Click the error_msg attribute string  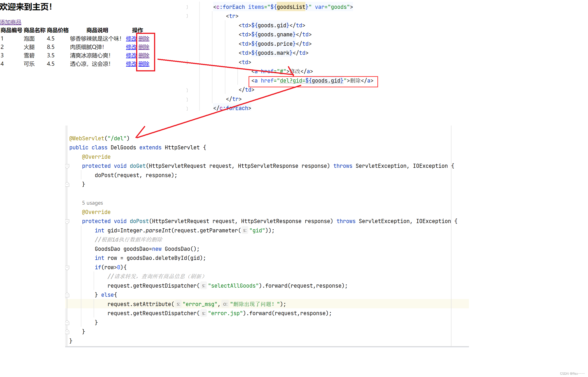200,304
